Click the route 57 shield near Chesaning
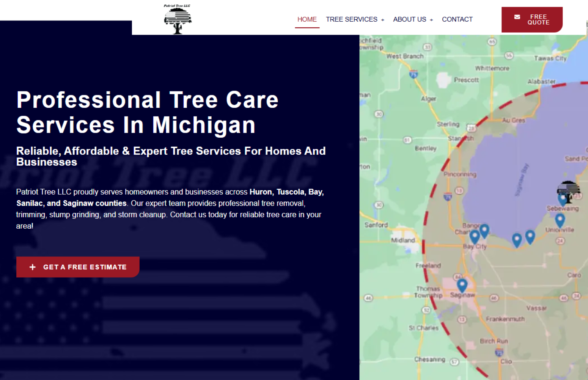The height and width of the screenshot is (380, 588). (x=454, y=362)
